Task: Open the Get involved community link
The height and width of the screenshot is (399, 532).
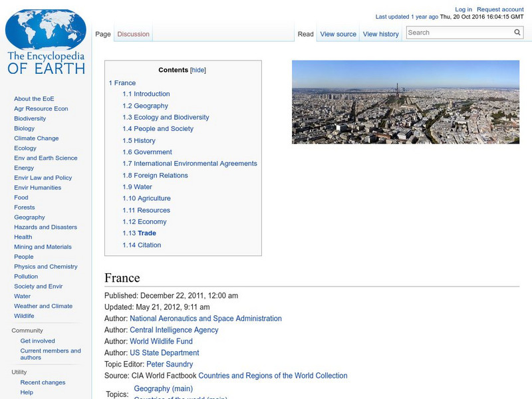Action: pos(38,340)
